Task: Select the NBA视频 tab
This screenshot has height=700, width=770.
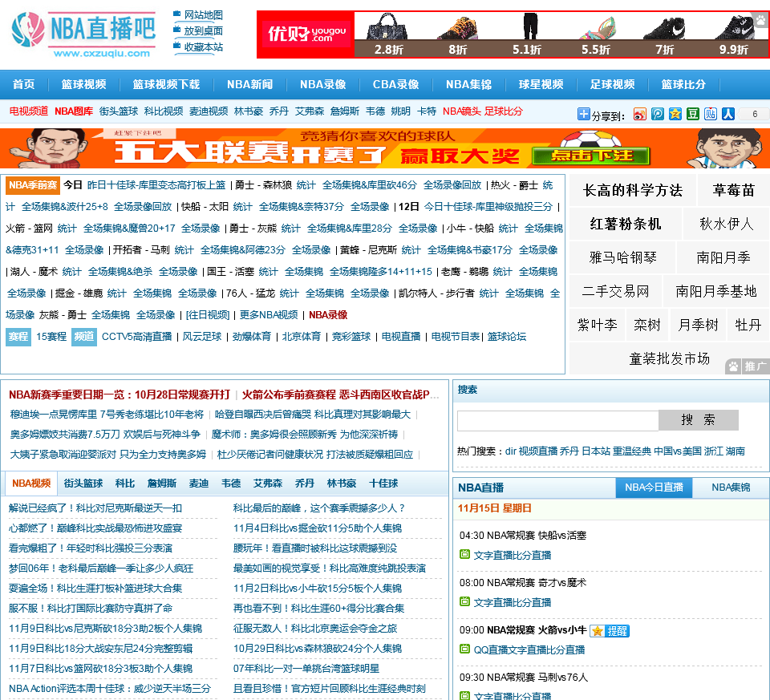Action: pos(31,484)
